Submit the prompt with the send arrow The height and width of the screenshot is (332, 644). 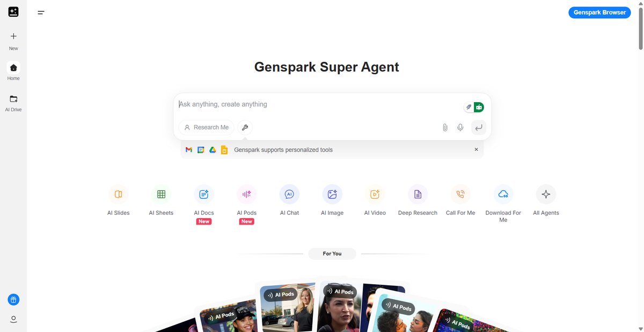point(479,127)
